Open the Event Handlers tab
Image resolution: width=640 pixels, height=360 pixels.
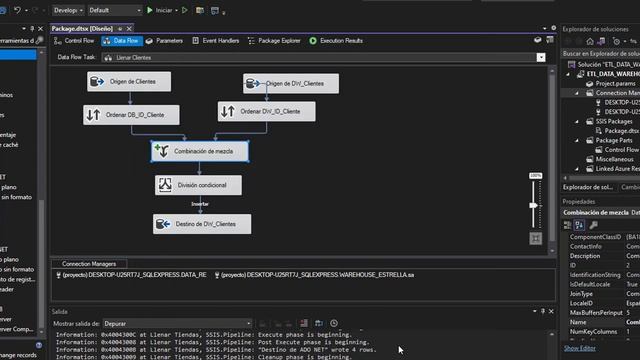(216, 41)
